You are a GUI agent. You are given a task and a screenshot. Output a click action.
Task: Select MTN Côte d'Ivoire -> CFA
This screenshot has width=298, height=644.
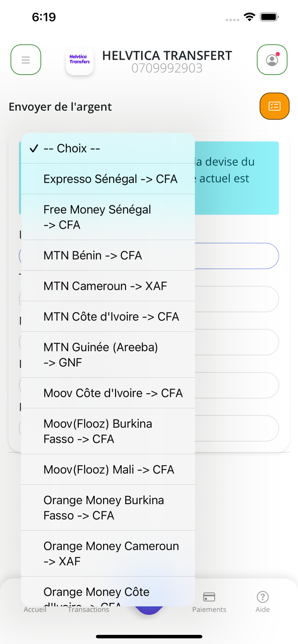pyautogui.click(x=108, y=316)
